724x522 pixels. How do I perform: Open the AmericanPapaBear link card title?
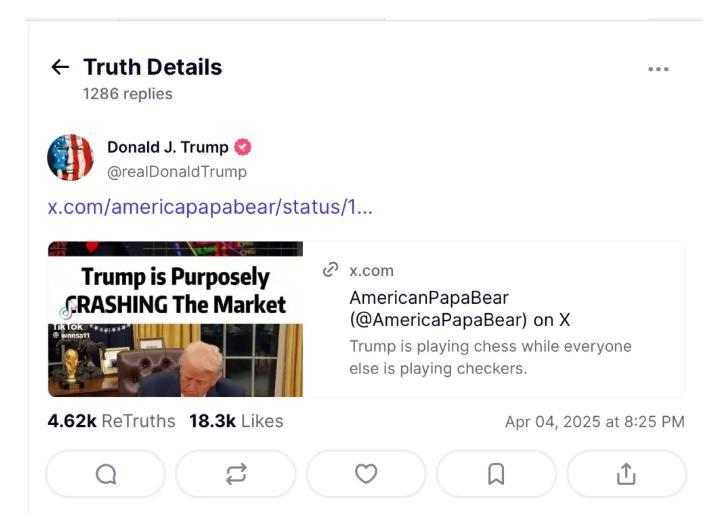[x=459, y=308]
